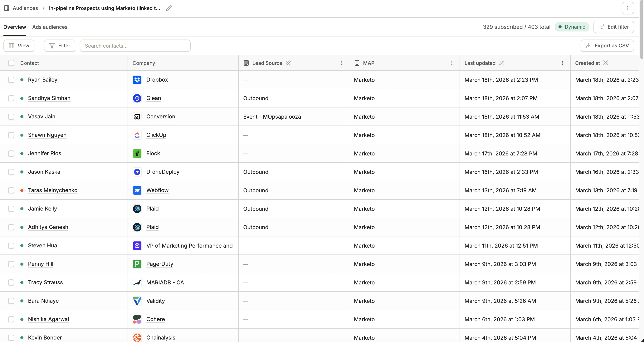Check the Penny Hill row checkbox
The height and width of the screenshot is (342, 644).
[11, 264]
